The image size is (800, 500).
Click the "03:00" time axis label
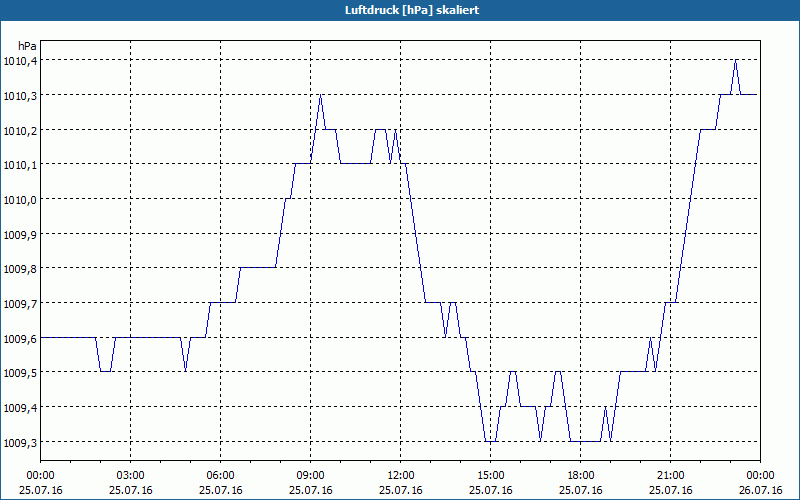click(x=131, y=476)
